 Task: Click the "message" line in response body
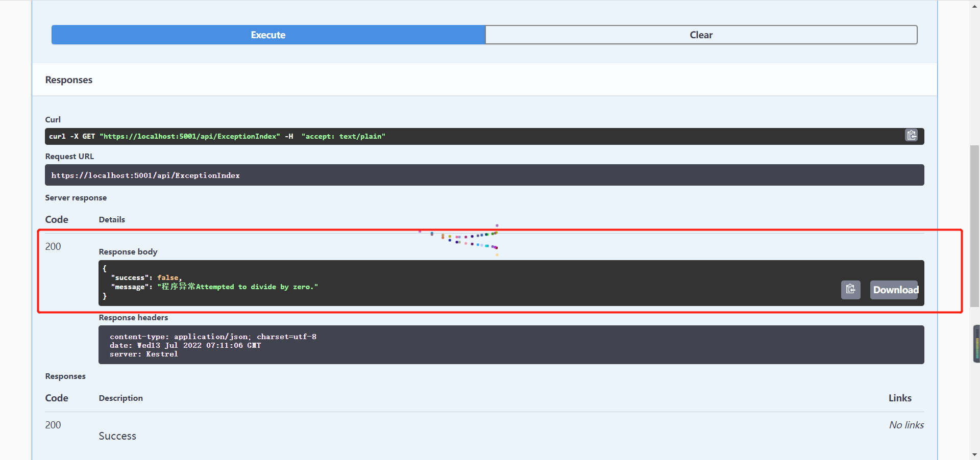pyautogui.click(x=214, y=287)
